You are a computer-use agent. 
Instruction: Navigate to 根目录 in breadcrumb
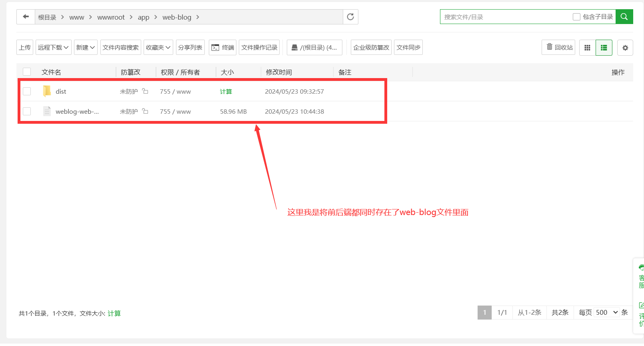click(x=47, y=17)
